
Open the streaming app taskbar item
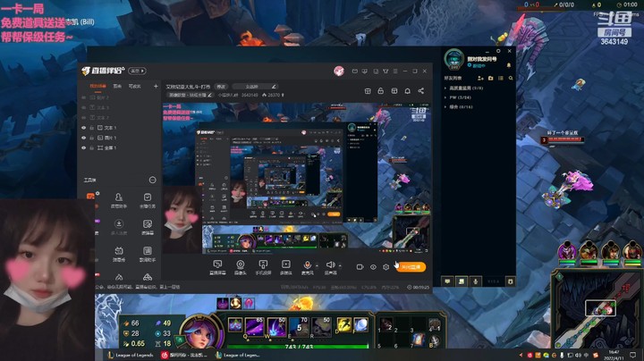[x=185, y=356]
